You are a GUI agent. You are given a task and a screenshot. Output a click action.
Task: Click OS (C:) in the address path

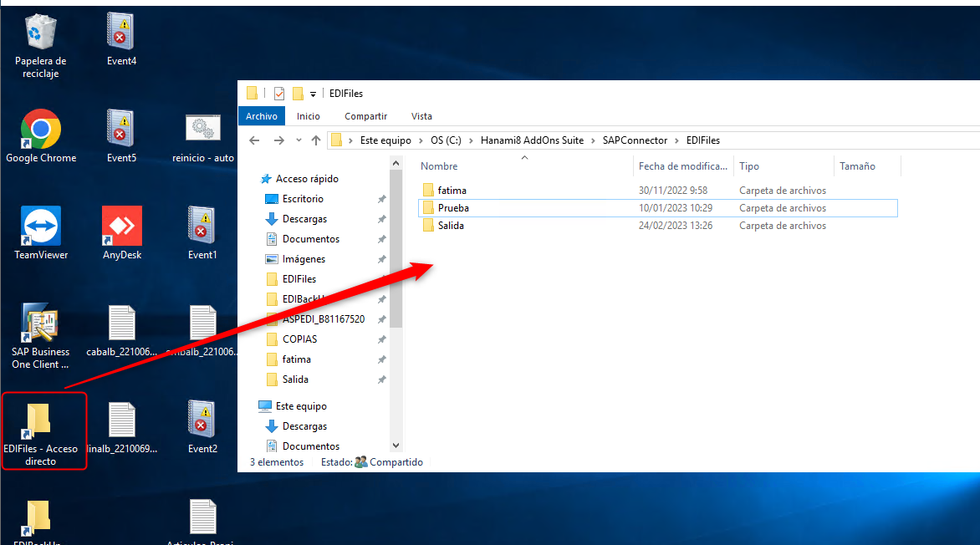[x=446, y=140]
